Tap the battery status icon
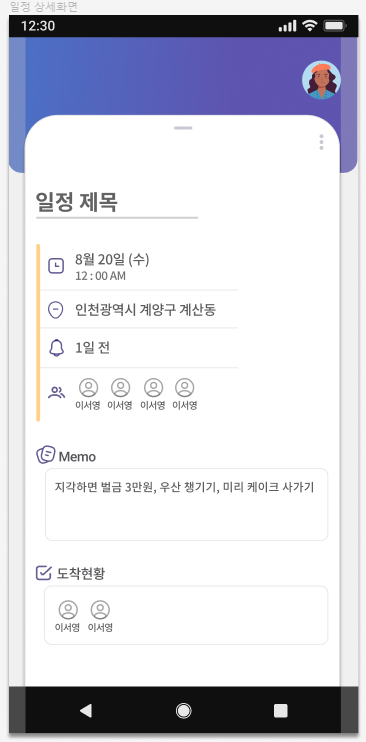366x742 pixels. tap(335, 26)
